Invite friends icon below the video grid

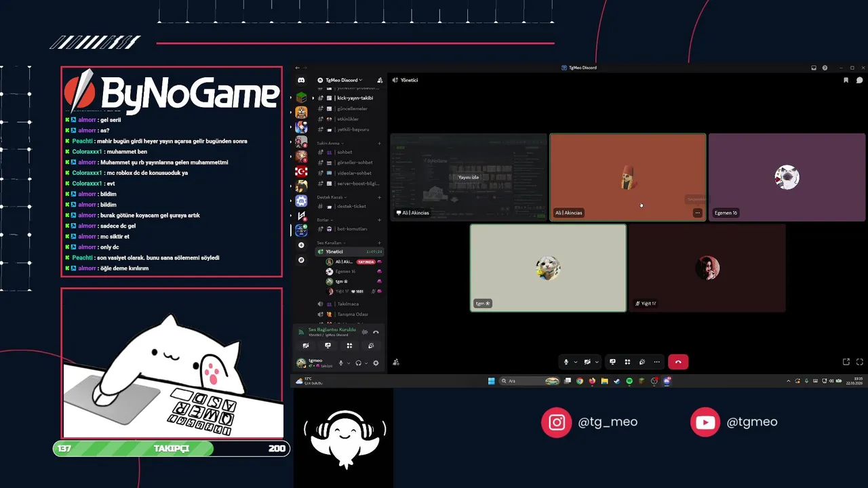click(396, 362)
